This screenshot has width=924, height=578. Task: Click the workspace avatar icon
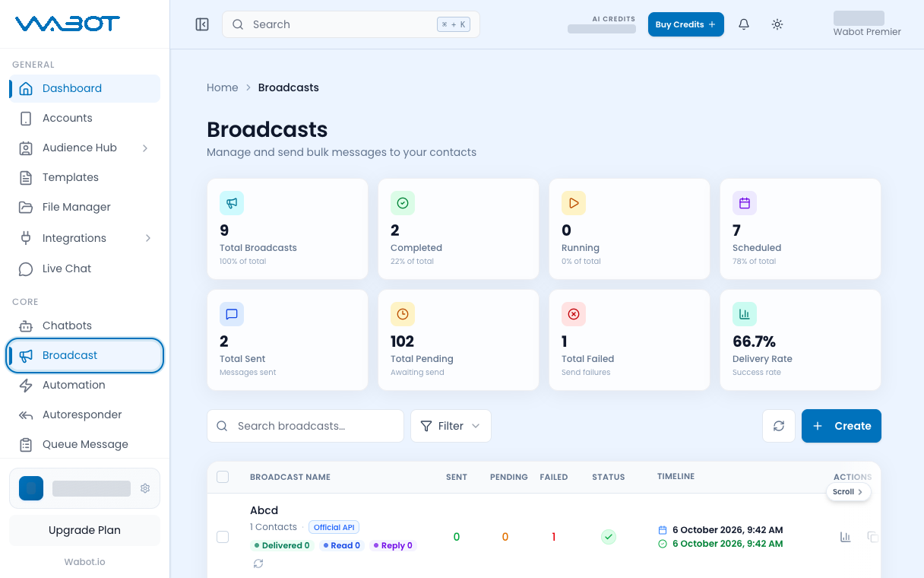pos(31,488)
